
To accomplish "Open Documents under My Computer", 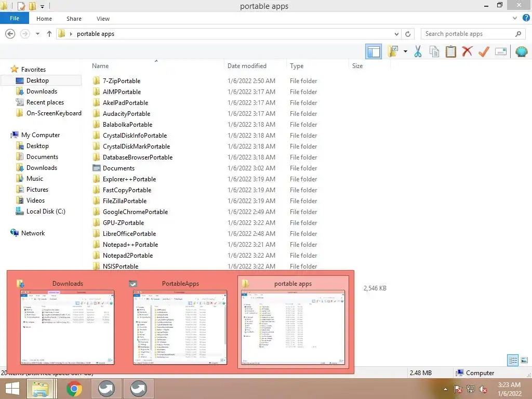I will point(42,157).
